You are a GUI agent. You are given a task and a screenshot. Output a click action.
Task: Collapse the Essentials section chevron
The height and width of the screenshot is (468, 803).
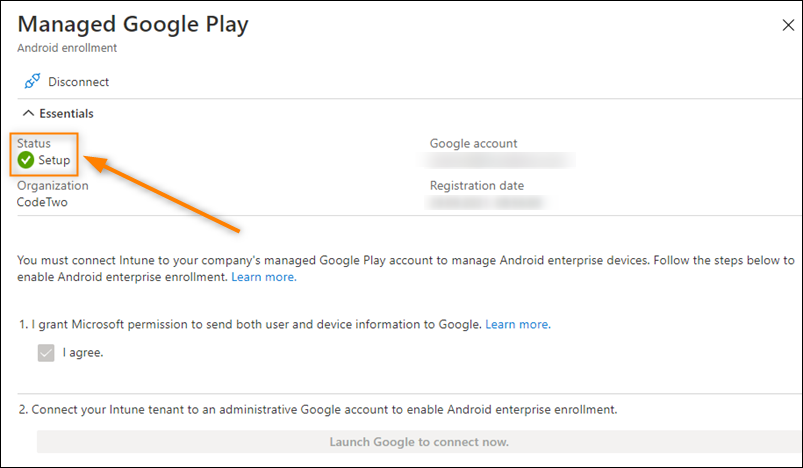coord(29,113)
